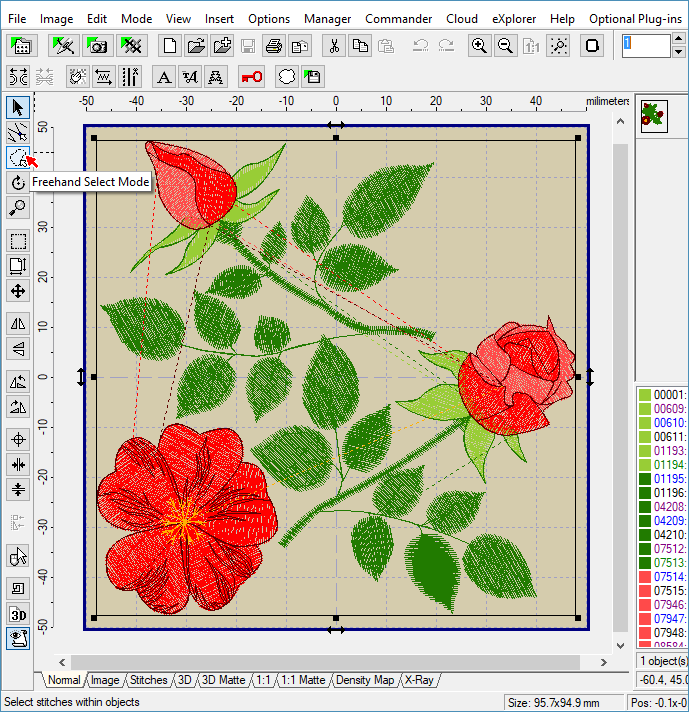
Task: Toggle the 3D view button in sidebar
Action: [x=17, y=614]
